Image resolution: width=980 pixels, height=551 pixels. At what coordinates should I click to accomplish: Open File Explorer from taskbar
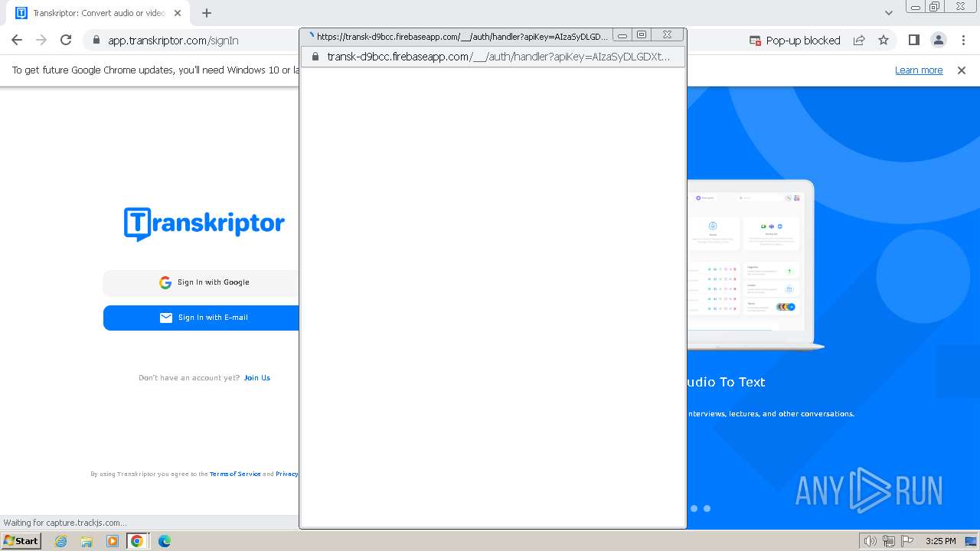tap(87, 541)
